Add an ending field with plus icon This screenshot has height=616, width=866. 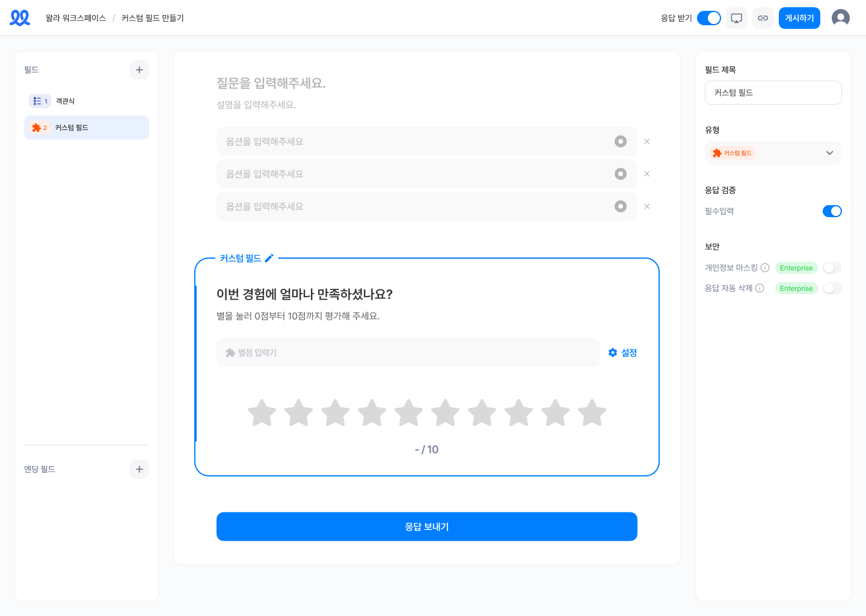(140, 469)
